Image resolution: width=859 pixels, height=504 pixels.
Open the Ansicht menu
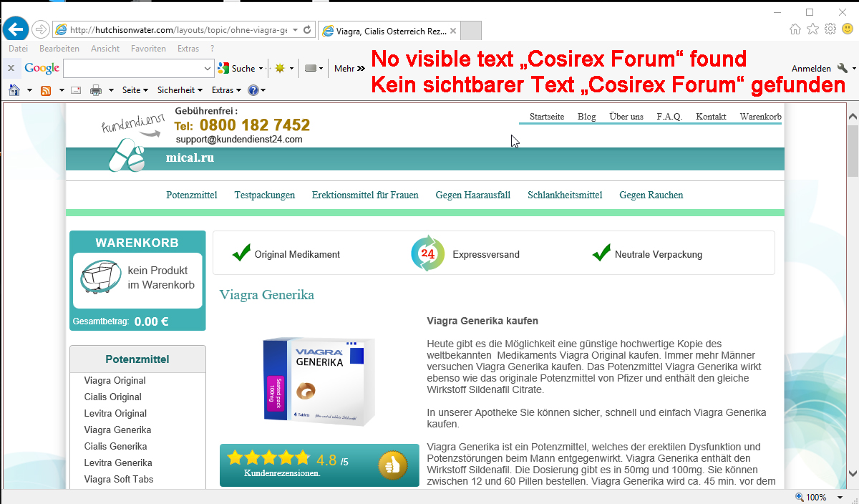(105, 49)
